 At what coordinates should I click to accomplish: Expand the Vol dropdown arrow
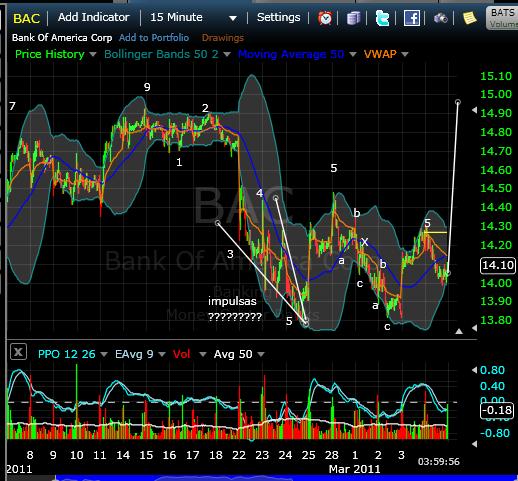click(202, 354)
